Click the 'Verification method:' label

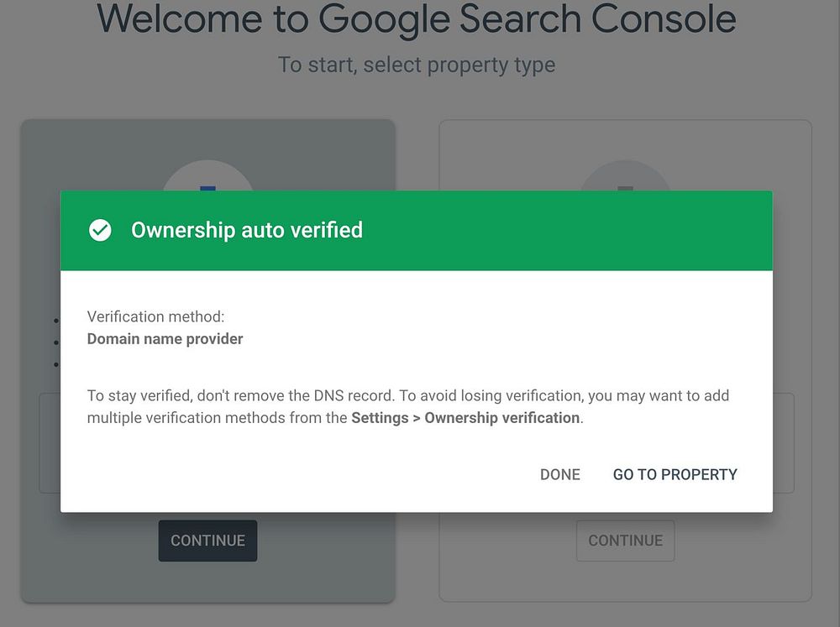pos(155,316)
